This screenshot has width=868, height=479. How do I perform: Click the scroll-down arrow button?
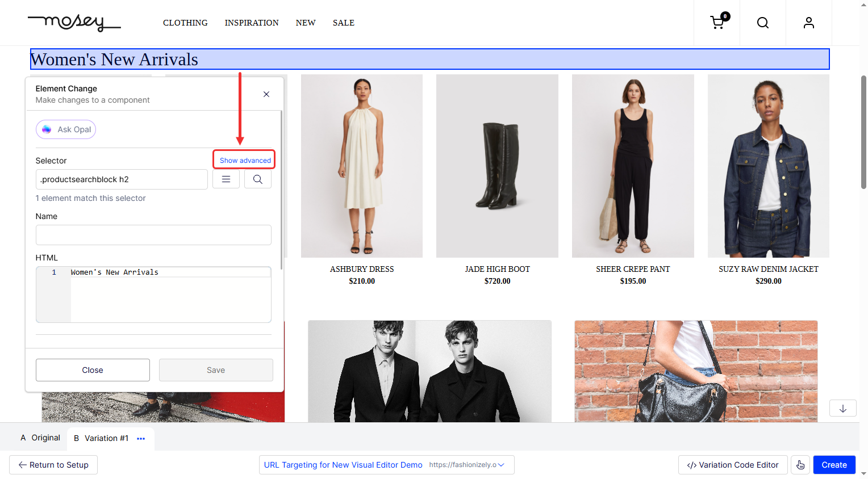pos(842,409)
